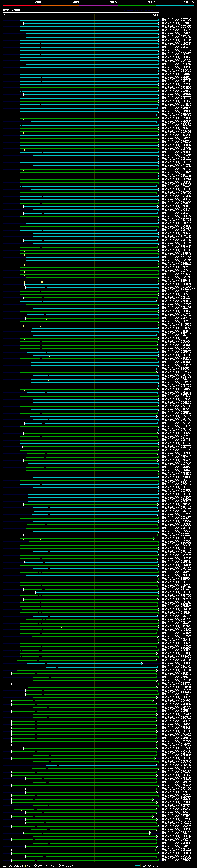The height and width of the screenshot is (868, 197).
Task: Select the UniRef100_A7J2I2 label
Action: (177, 379)
